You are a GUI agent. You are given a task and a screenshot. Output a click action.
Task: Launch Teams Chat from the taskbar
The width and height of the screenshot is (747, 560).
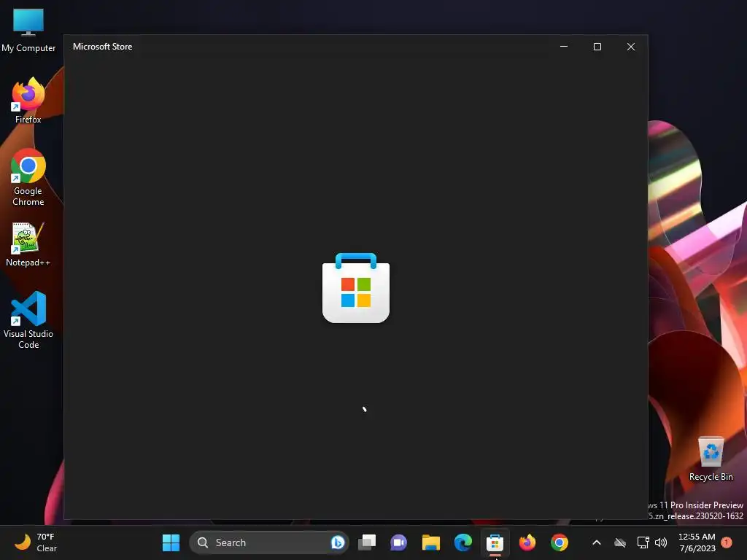pyautogui.click(x=399, y=542)
